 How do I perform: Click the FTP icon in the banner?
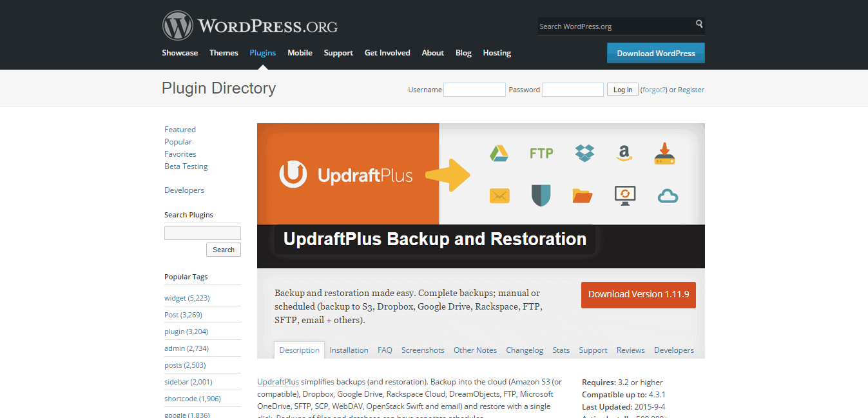[542, 154]
